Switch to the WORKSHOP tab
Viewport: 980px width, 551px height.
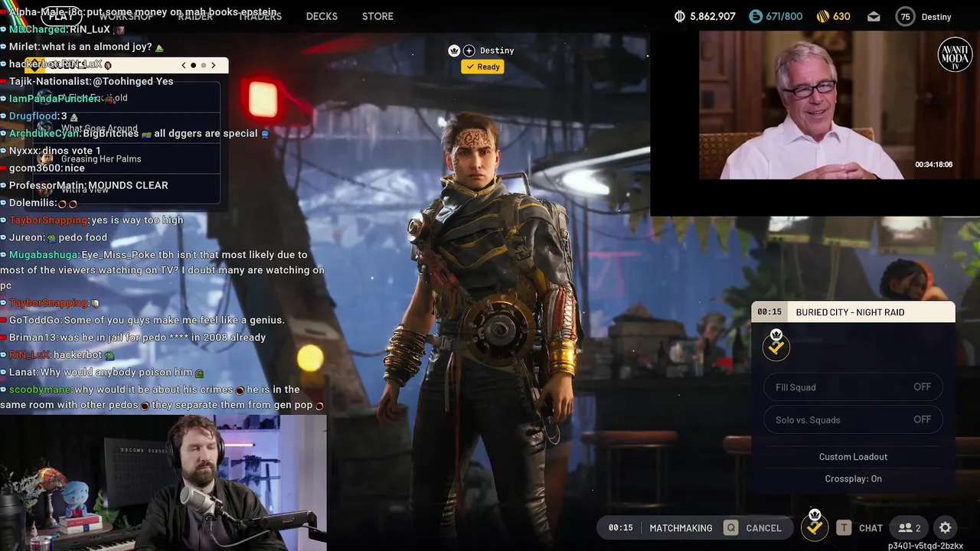pyautogui.click(x=126, y=16)
